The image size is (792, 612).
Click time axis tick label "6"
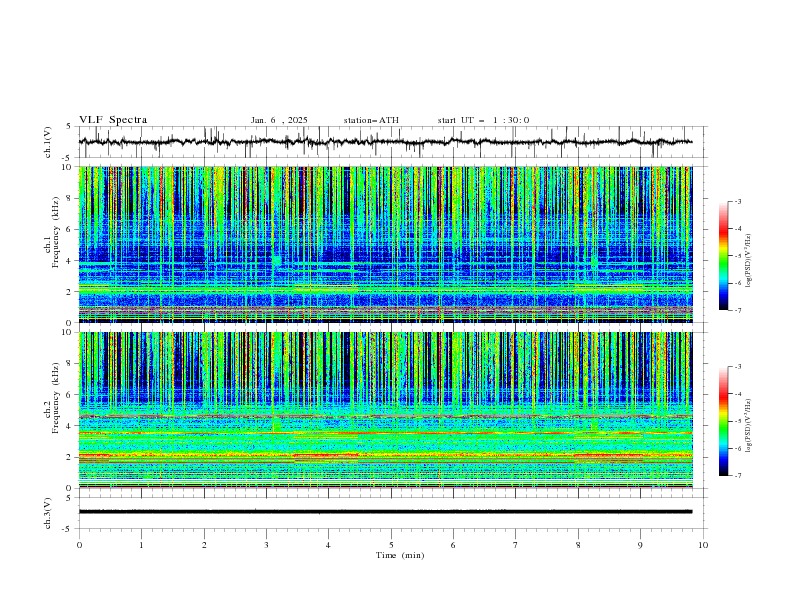(453, 545)
